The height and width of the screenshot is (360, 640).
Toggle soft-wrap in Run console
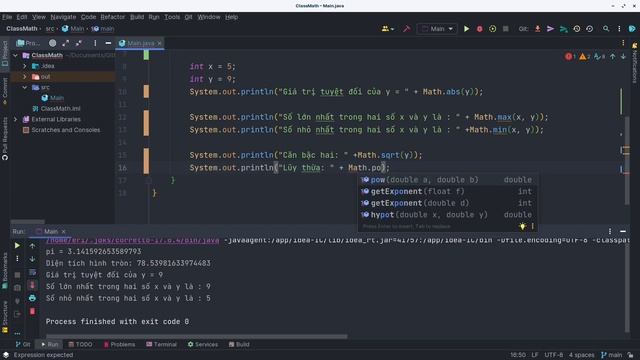(32, 272)
